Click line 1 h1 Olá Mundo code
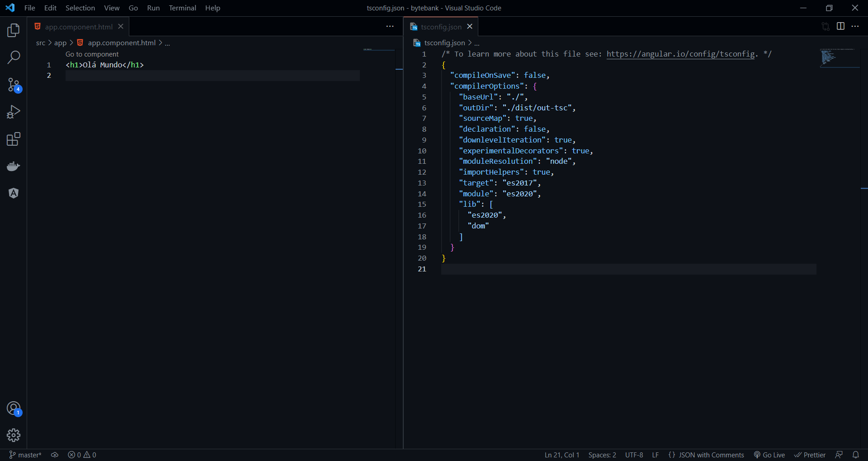 click(104, 65)
